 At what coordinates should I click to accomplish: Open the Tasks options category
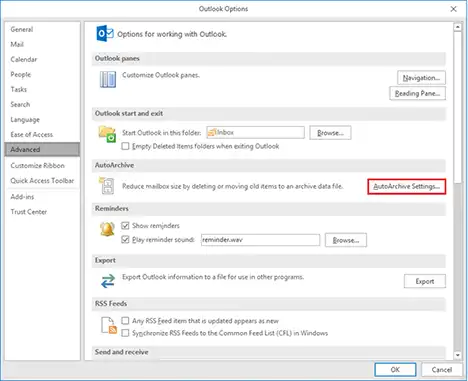42,89
